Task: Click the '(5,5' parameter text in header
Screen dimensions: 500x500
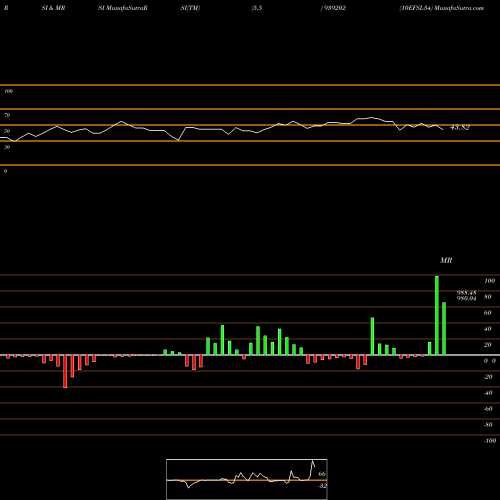Action: 257,8
